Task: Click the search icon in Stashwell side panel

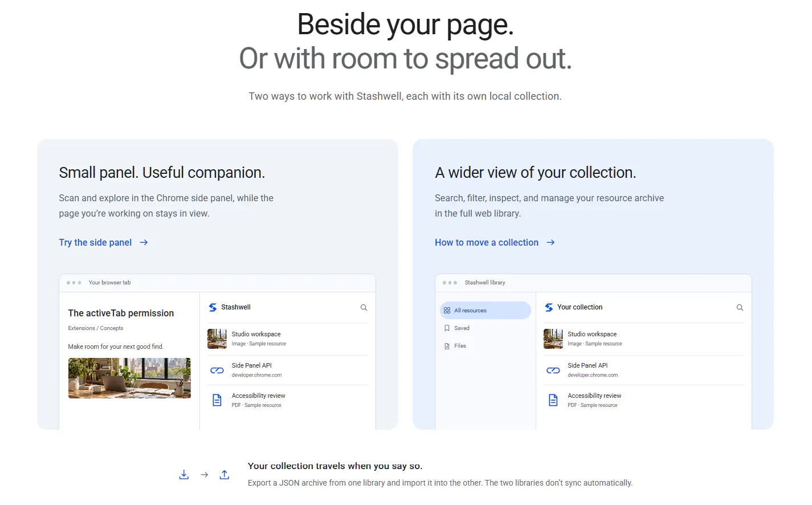Action: [364, 308]
